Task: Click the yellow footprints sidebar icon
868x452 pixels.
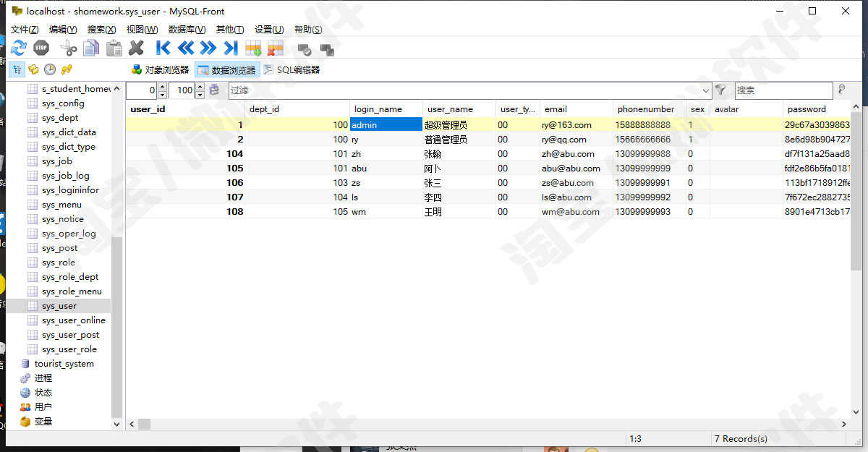Action: point(67,69)
